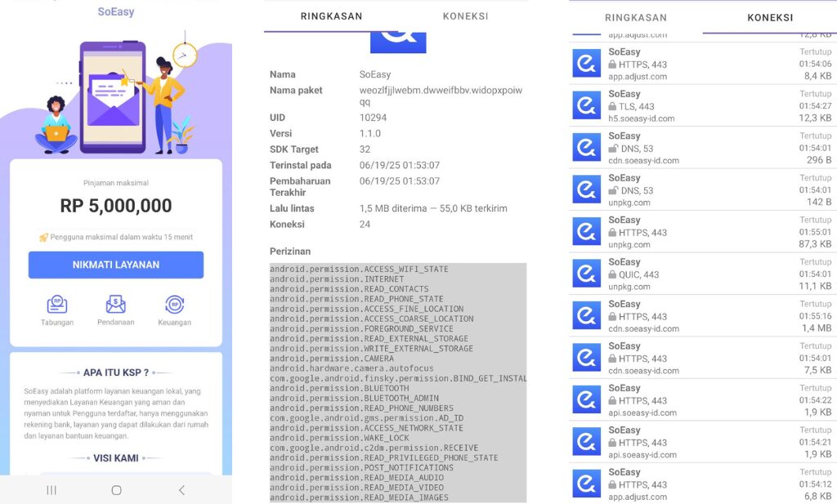Click permission READ_PHONE_NUMBERS line
The height and width of the screenshot is (504, 837).
[361, 408]
